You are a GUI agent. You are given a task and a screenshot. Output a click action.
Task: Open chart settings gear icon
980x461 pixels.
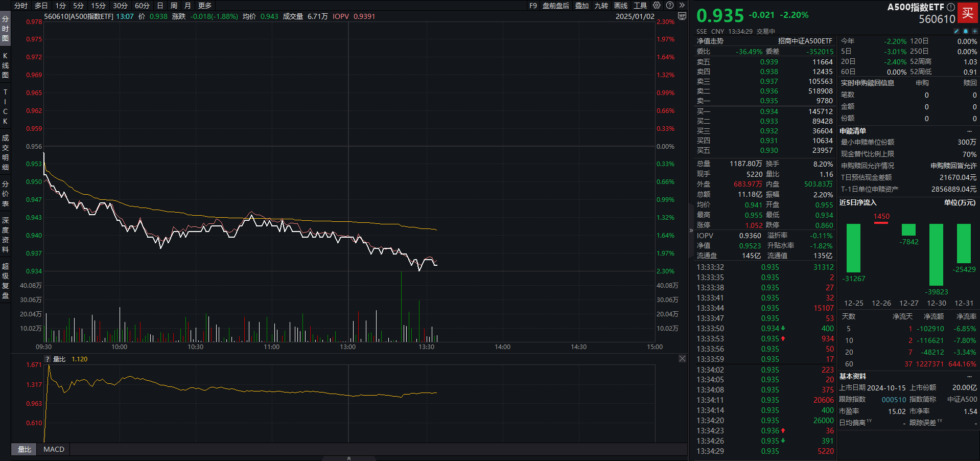[657, 5]
